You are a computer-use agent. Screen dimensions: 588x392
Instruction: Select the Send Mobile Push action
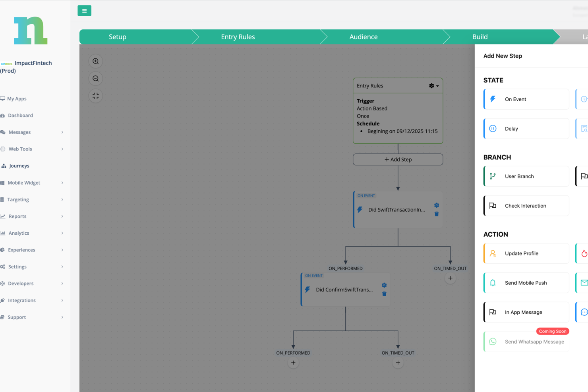(x=526, y=282)
